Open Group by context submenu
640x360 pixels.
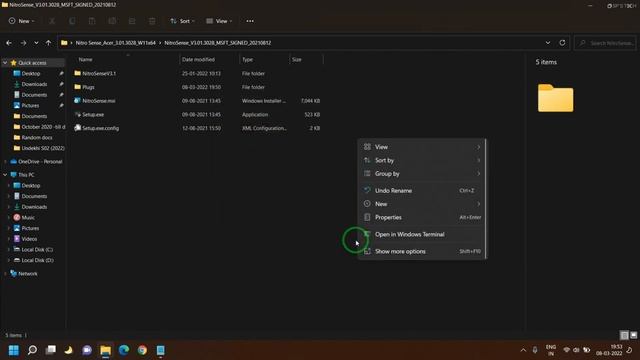pyautogui.click(x=422, y=174)
